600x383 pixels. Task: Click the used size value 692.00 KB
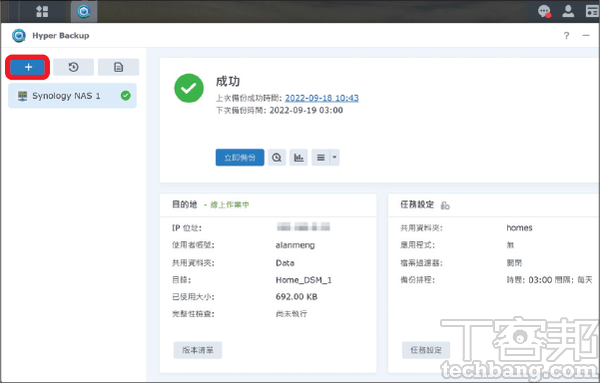point(297,297)
